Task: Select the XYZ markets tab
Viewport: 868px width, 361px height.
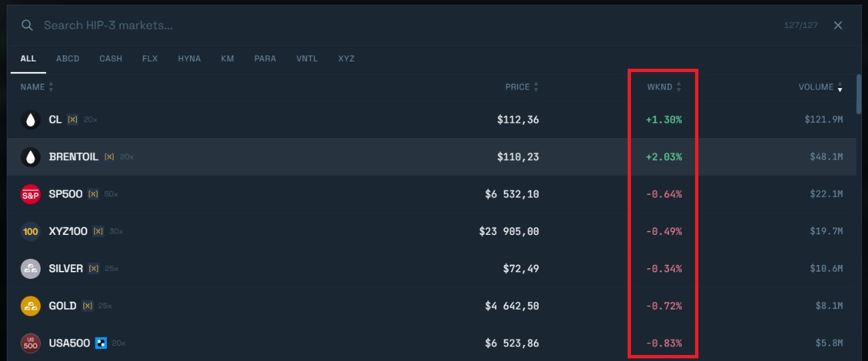Action: [x=346, y=59]
